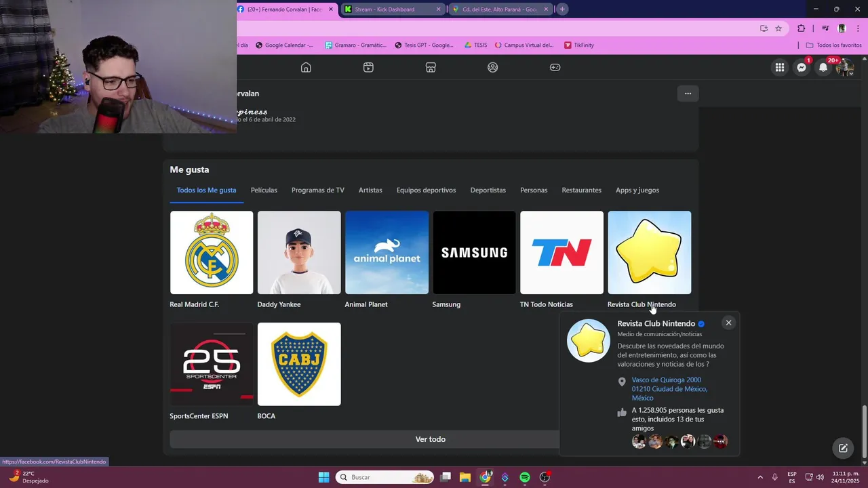Open the SportsCenter ESPN thumbnail
Screen dimensions: 868x488
(212, 364)
